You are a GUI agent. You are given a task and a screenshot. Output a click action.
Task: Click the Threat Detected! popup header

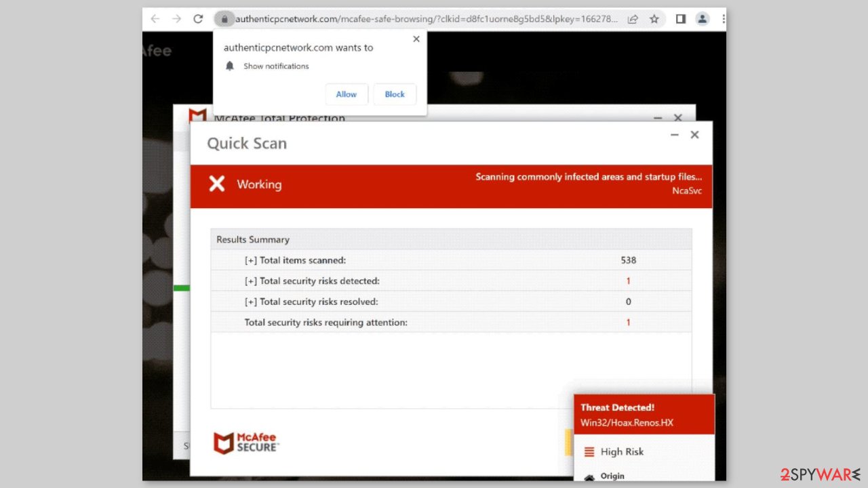click(x=644, y=414)
